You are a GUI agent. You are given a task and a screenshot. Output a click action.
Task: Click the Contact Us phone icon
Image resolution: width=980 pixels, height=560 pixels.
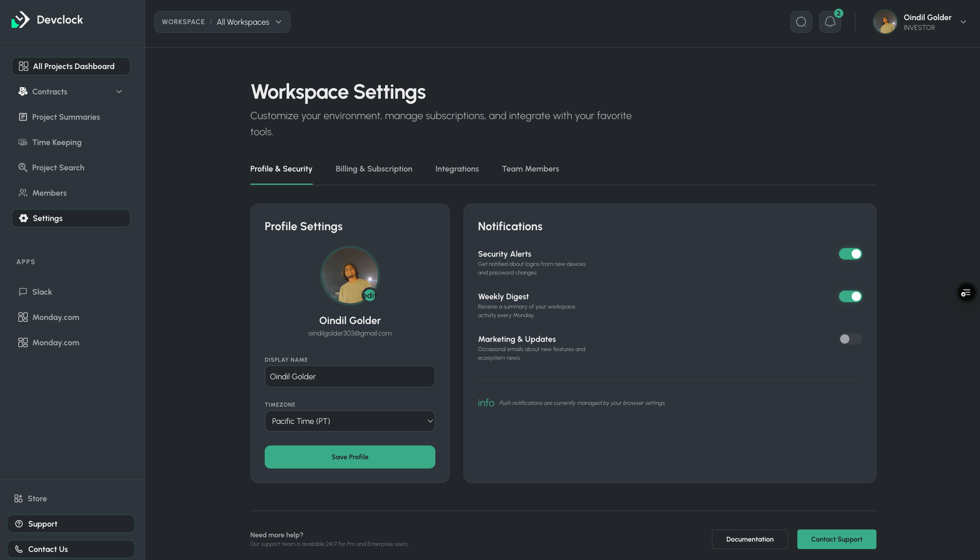(19, 549)
